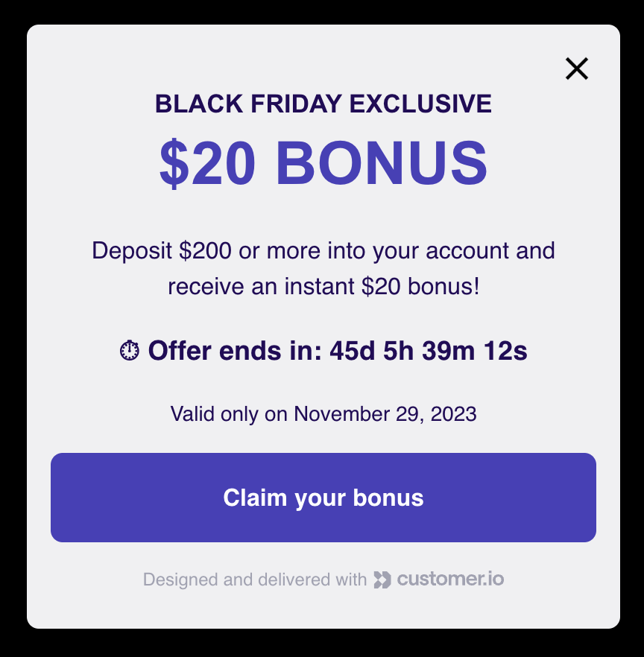Click the "Deposit $200 or more" text line
The image size is (644, 657).
pyautogui.click(x=323, y=250)
